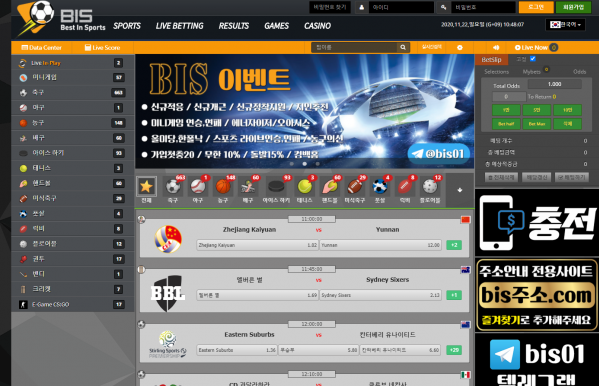The height and width of the screenshot is (386, 599).
Task: Expand the +29 more markets for Eastern Suburbs
Action: 454,350
